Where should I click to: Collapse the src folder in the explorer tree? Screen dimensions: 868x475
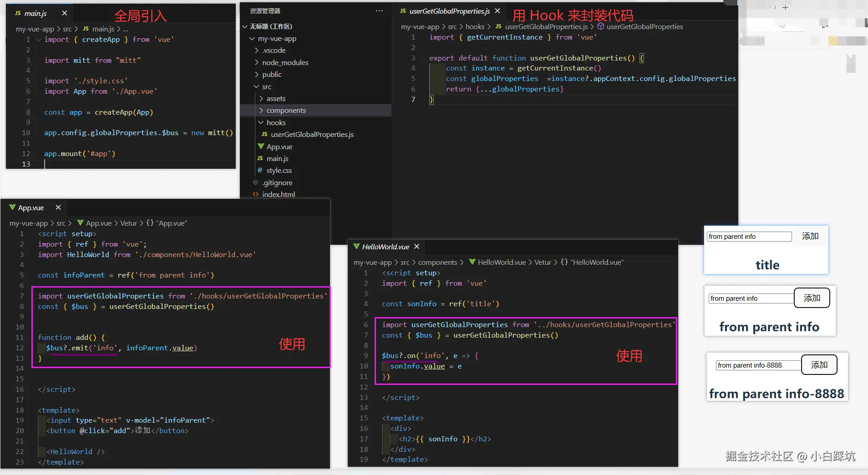point(257,86)
